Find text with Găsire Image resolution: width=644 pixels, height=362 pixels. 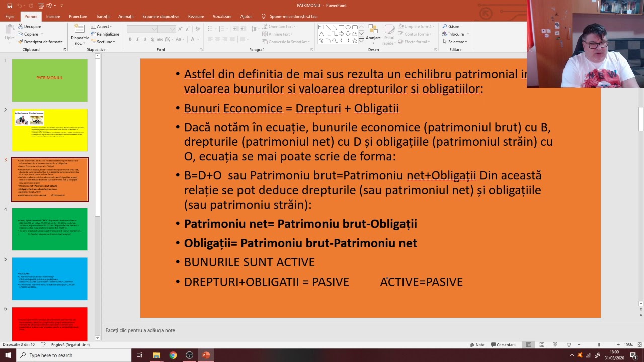(451, 26)
